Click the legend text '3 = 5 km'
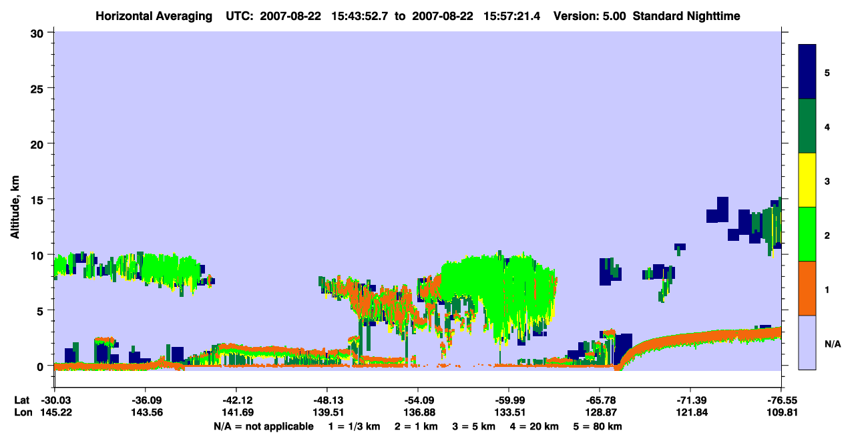The height and width of the screenshot is (445, 868). click(473, 426)
